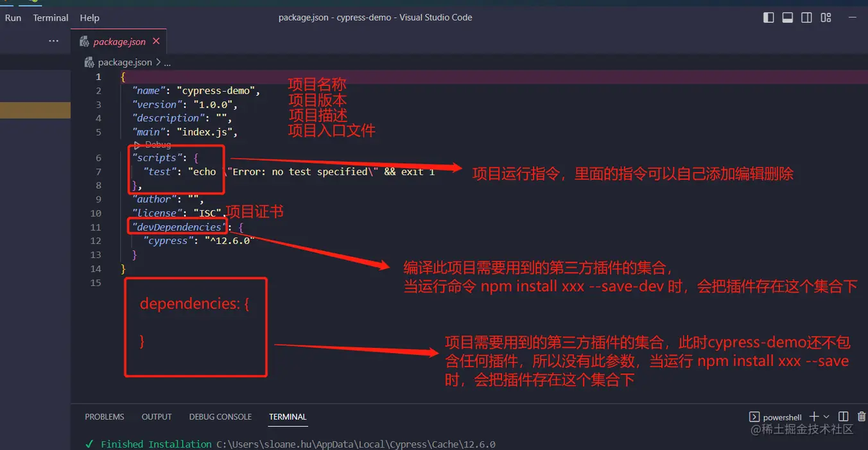Click line number 14 in the gutter

click(96, 269)
